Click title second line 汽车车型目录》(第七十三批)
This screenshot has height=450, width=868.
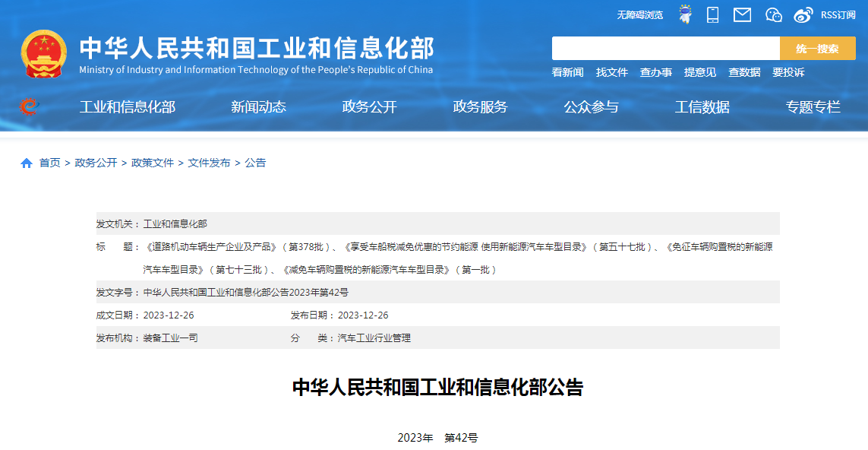tap(210, 270)
